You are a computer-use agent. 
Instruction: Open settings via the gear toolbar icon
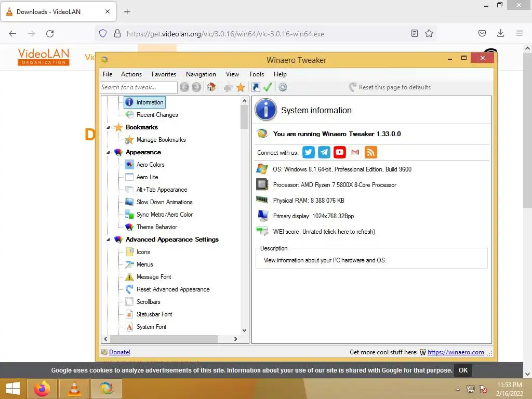pyautogui.click(x=283, y=87)
